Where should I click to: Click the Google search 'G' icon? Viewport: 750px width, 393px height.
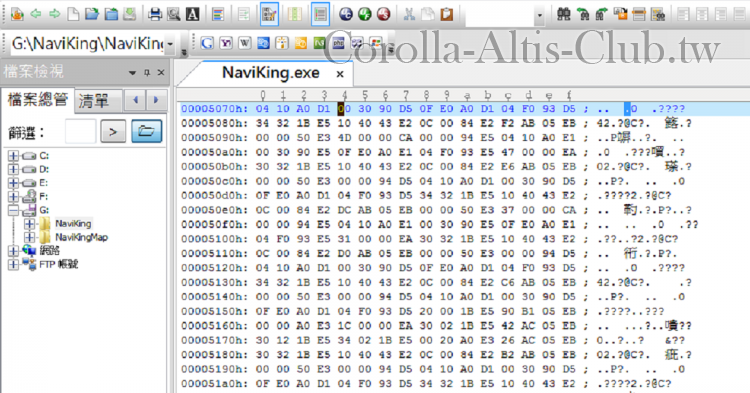[207, 43]
